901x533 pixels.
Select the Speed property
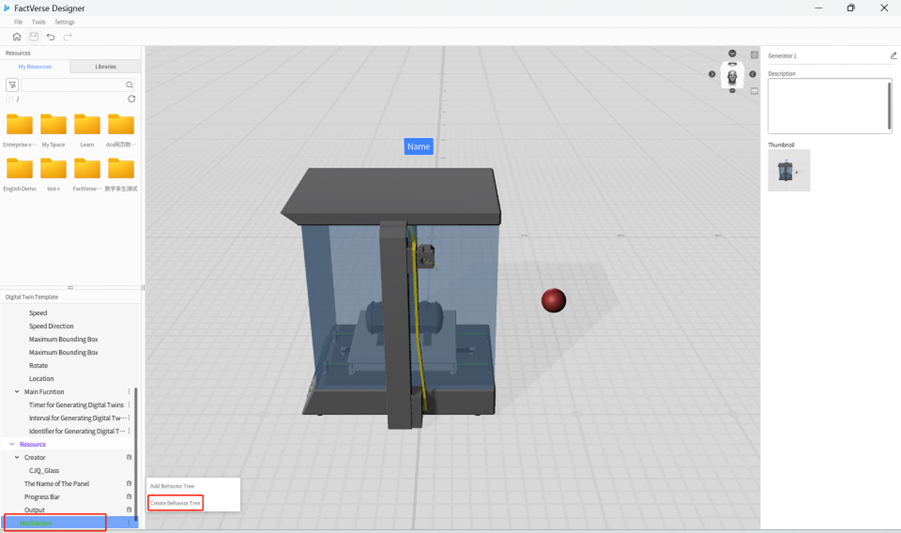coord(38,313)
